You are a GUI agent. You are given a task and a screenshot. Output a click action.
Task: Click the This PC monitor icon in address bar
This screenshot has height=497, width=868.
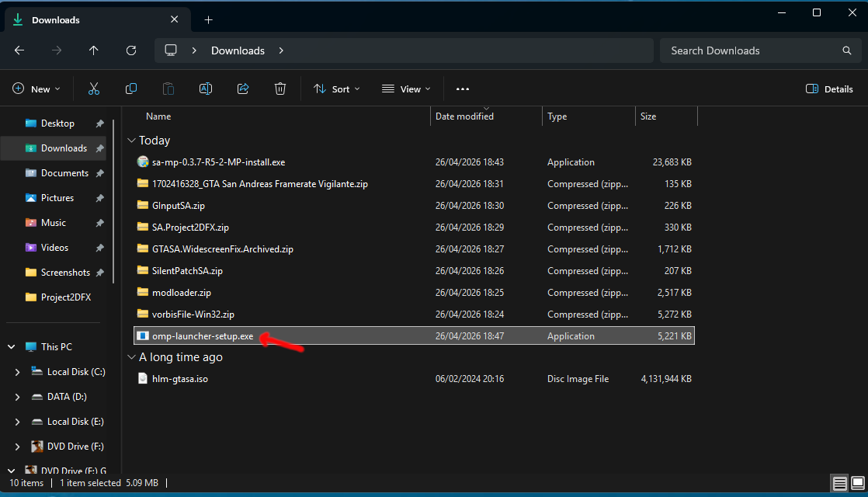[x=171, y=50]
